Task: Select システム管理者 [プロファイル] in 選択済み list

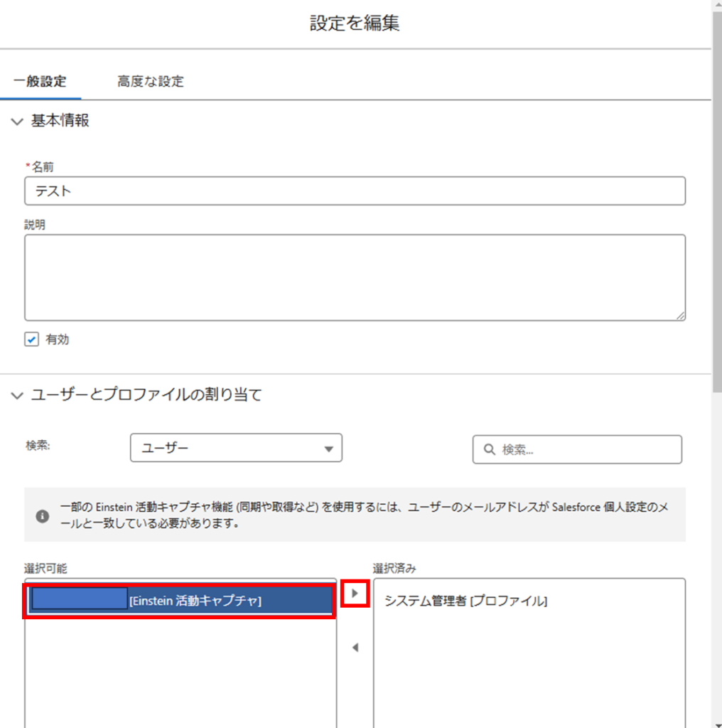Action: click(x=466, y=601)
